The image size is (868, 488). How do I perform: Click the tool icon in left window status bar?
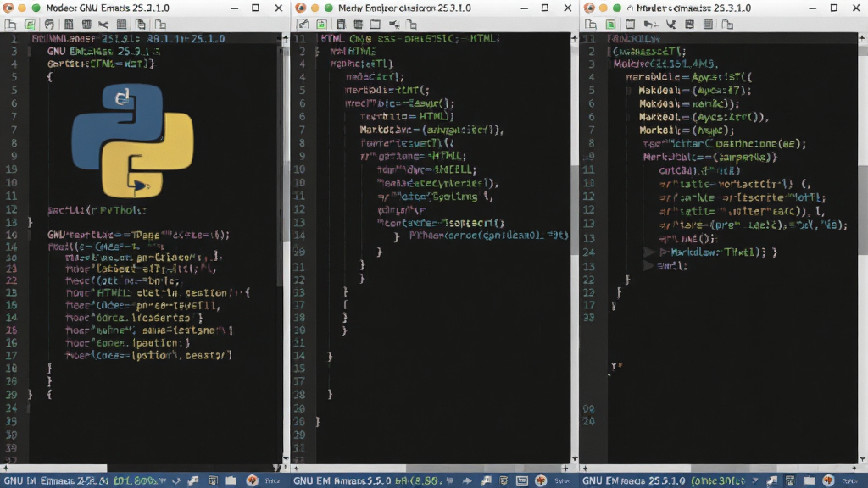click(x=193, y=481)
